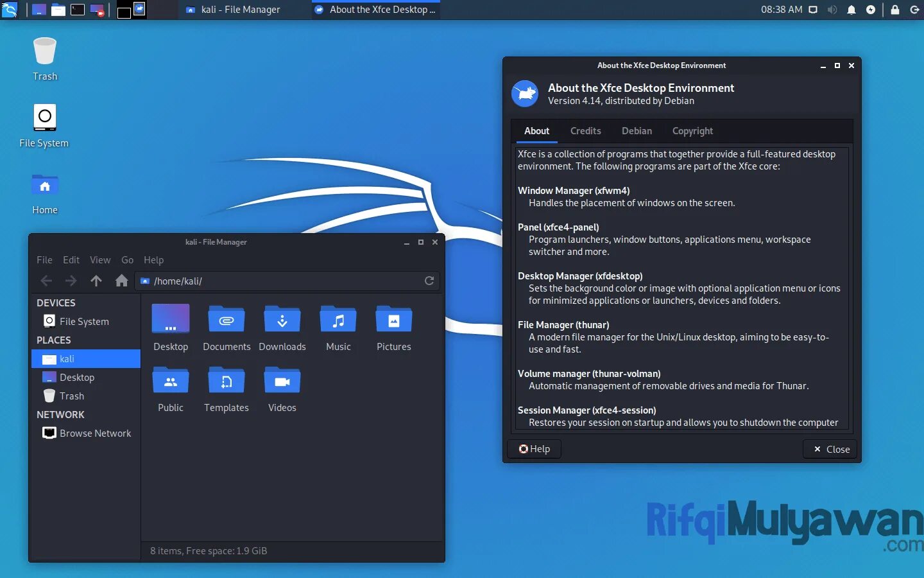This screenshot has width=924, height=578.
Task: Click the screen recorder launcher in panel
Action: pyautogui.click(x=97, y=10)
